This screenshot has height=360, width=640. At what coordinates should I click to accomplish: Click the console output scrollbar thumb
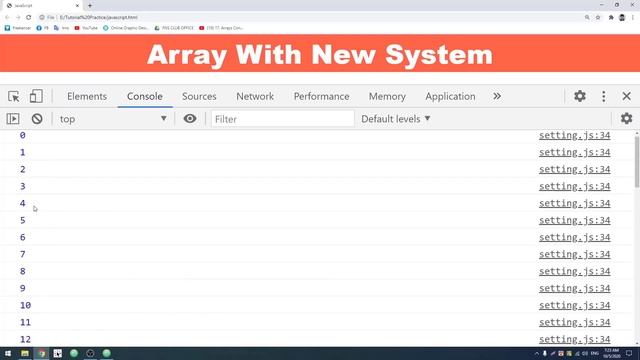(637, 162)
